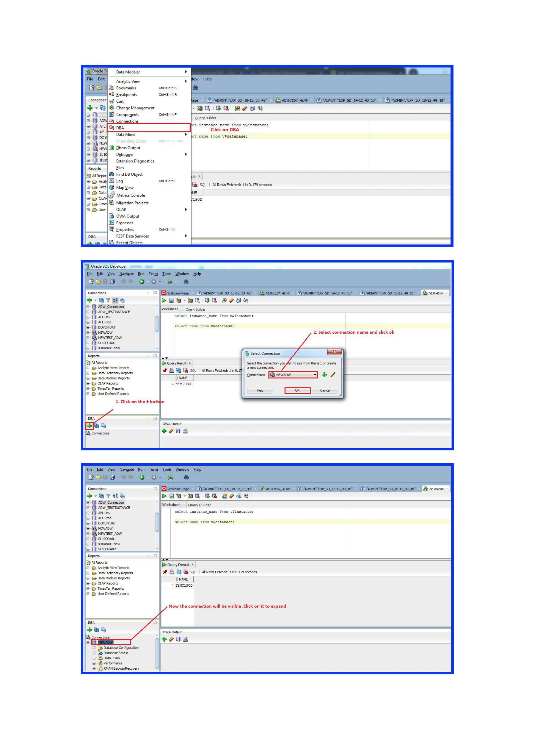Click Help in Select Connection dialog
The height and width of the screenshot is (756, 535).
pos(260,390)
